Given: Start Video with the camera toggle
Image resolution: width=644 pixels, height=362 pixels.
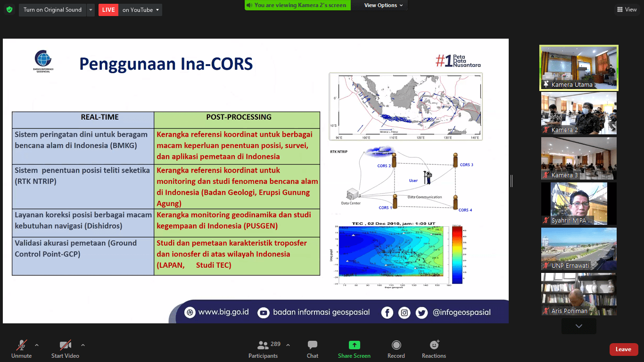Looking at the screenshot, I should tap(65, 349).
